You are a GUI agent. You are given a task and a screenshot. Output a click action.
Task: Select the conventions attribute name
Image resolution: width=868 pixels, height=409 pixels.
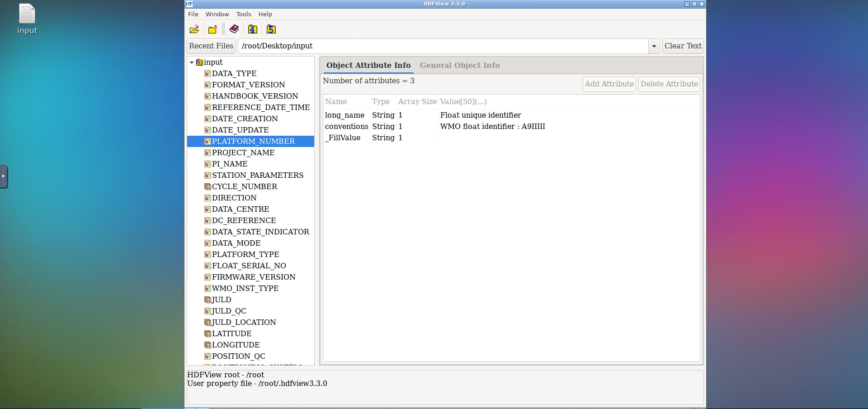click(346, 126)
